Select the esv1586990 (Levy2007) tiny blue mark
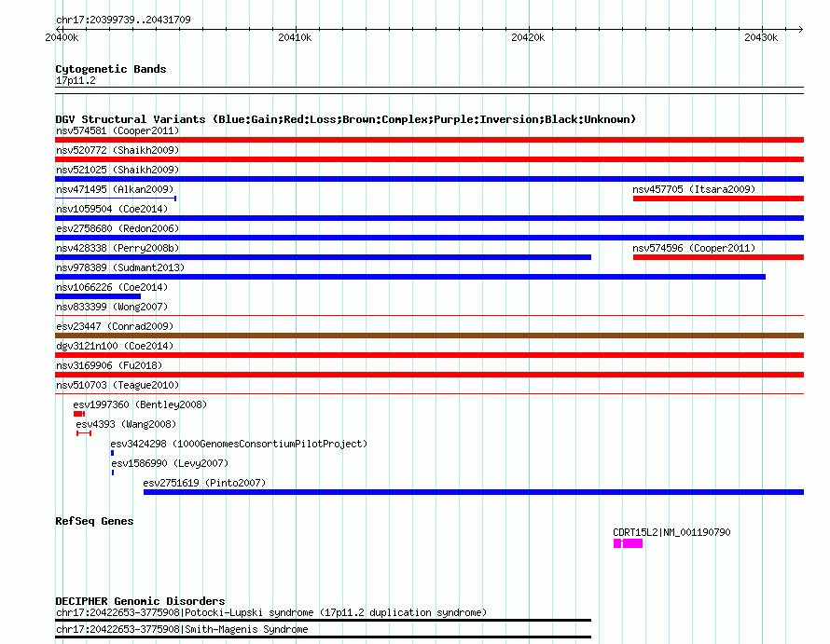This screenshot has height=644, width=830. pyautogui.click(x=113, y=473)
